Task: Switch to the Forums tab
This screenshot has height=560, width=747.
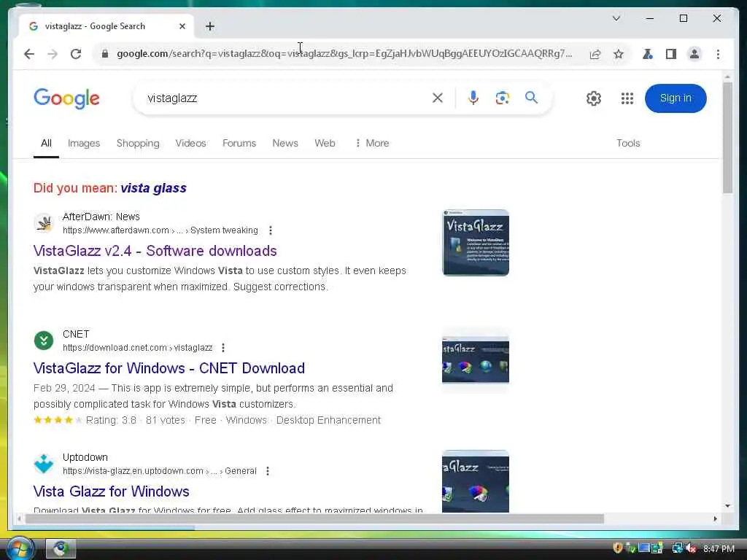Action: pos(239,144)
